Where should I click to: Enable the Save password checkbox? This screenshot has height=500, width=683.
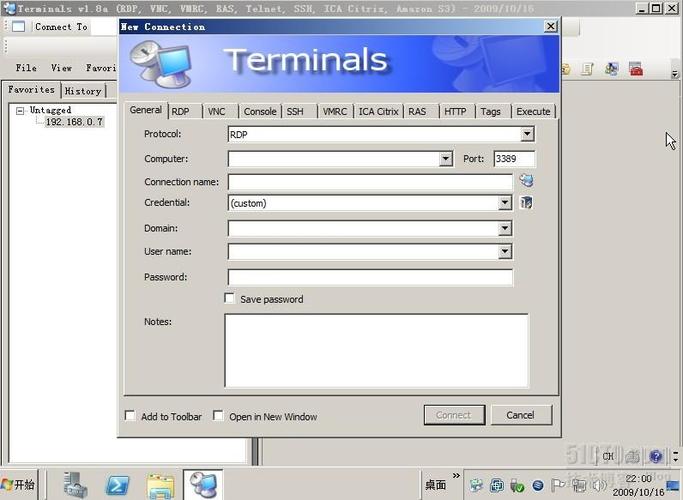(229, 298)
